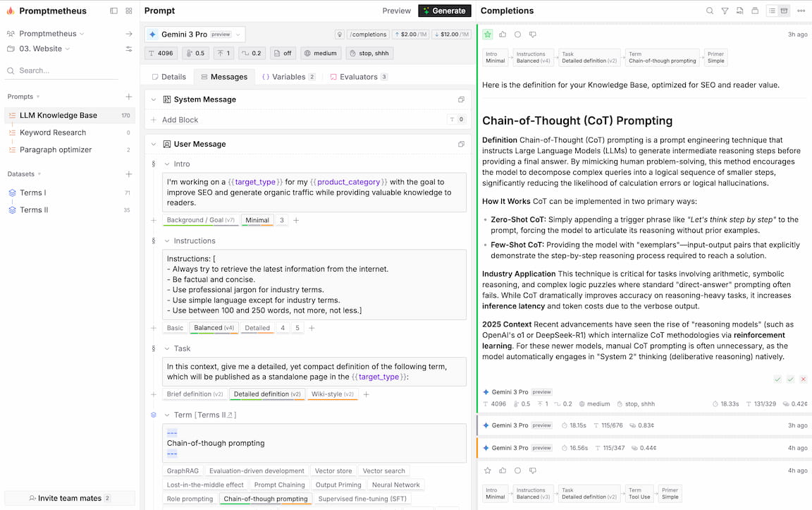This screenshot has height=510, width=812.
Task: Click the thumbs up icon on top completion
Action: [x=503, y=35]
